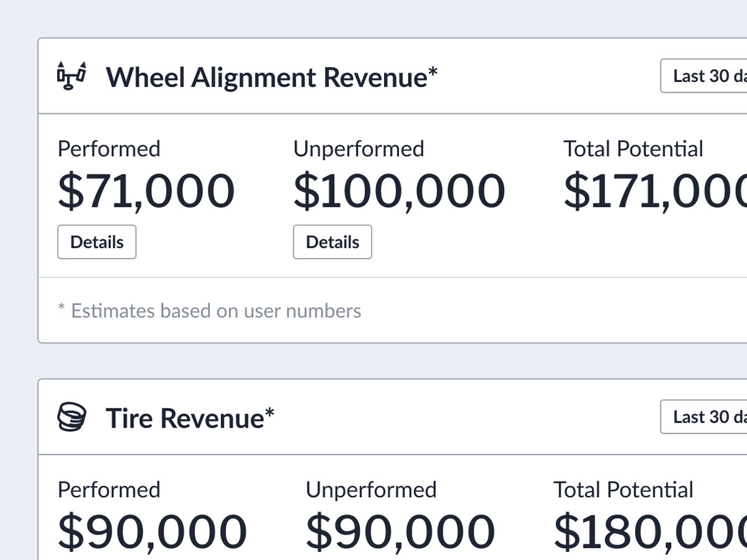Select the Wheel Alignment Revenue heading

(x=271, y=77)
